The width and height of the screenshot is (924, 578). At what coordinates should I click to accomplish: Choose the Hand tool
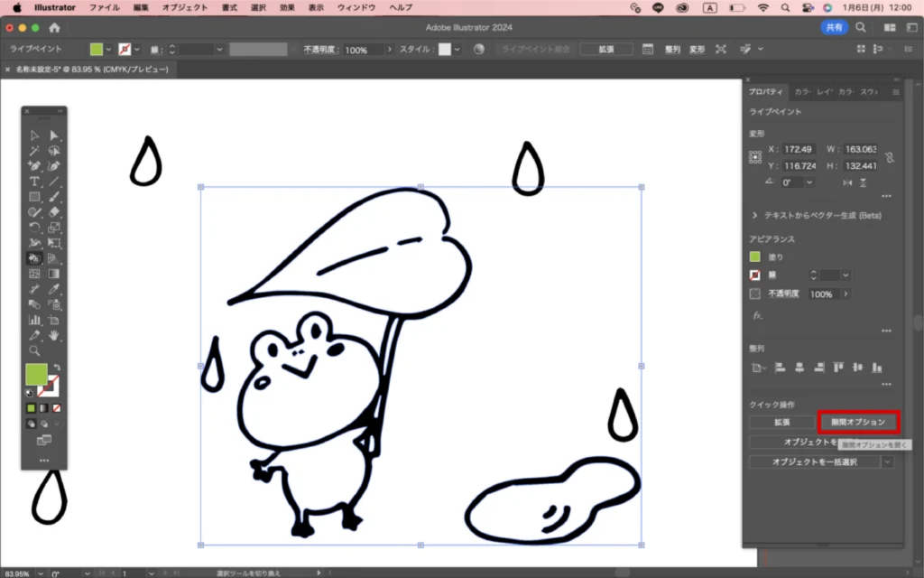(x=54, y=335)
